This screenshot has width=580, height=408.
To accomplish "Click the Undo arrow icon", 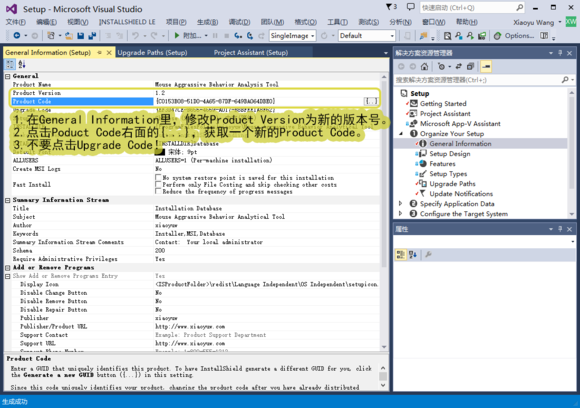I will pos(135,36).
